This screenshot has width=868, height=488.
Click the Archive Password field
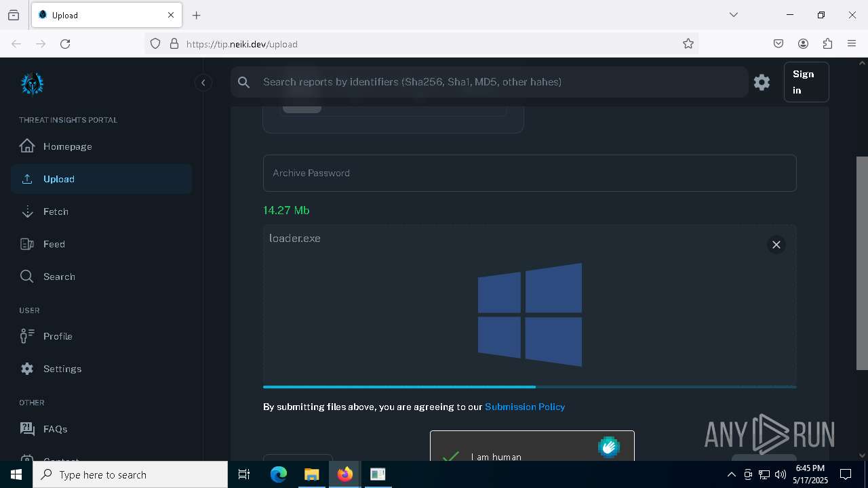530,173
